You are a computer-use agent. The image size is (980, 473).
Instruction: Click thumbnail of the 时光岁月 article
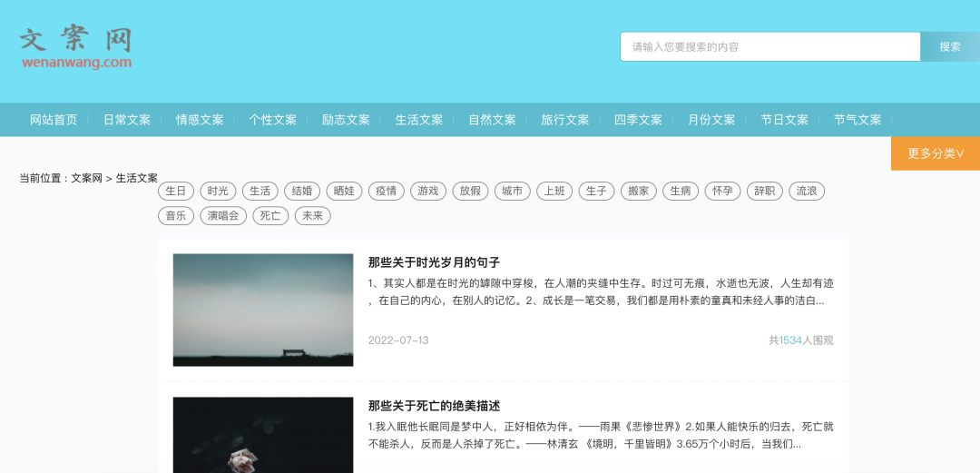(263, 310)
